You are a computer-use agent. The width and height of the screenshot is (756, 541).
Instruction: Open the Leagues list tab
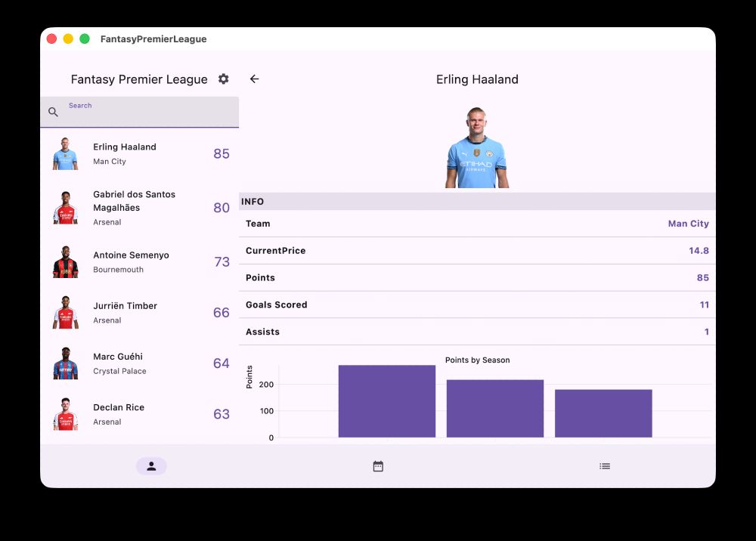click(605, 466)
